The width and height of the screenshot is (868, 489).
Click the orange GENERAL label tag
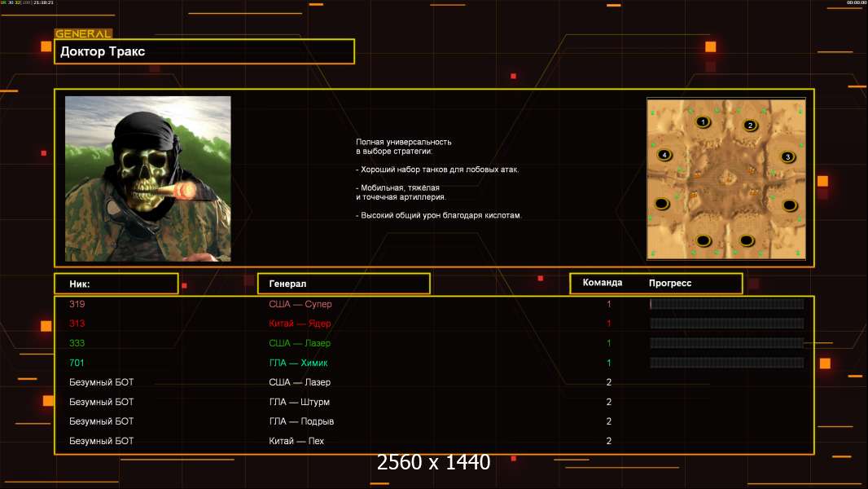pos(83,34)
